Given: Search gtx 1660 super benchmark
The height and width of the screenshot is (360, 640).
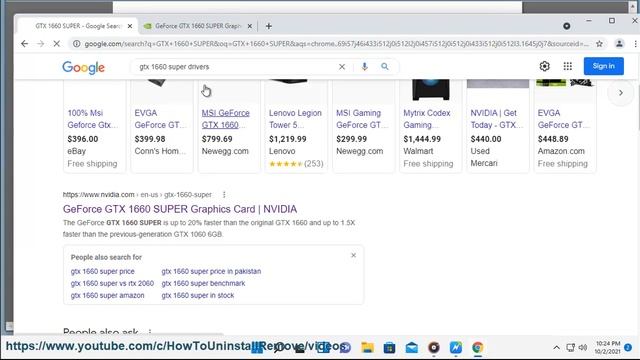Looking at the screenshot, I should (203, 283).
